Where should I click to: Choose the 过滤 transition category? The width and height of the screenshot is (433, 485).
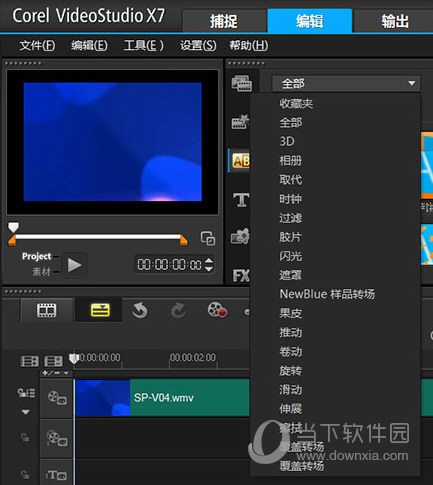(x=291, y=218)
